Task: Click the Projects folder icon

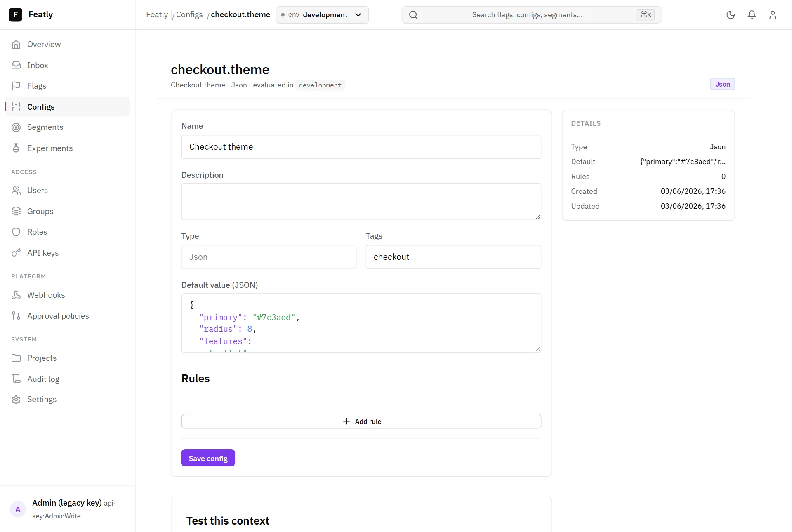Action: 16,358
